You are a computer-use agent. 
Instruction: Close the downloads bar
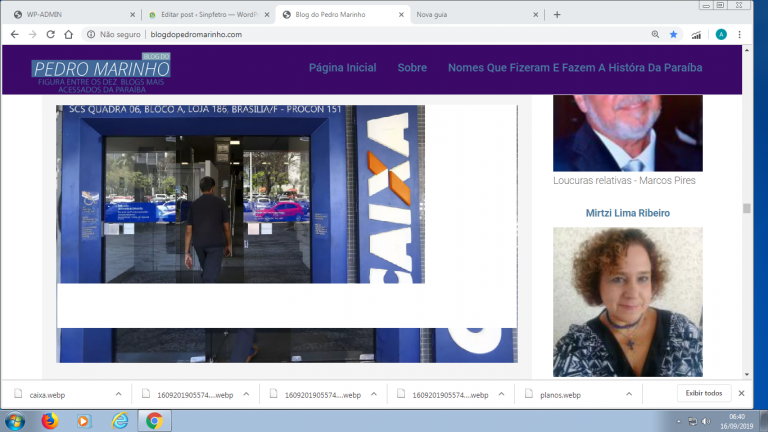pyautogui.click(x=742, y=393)
